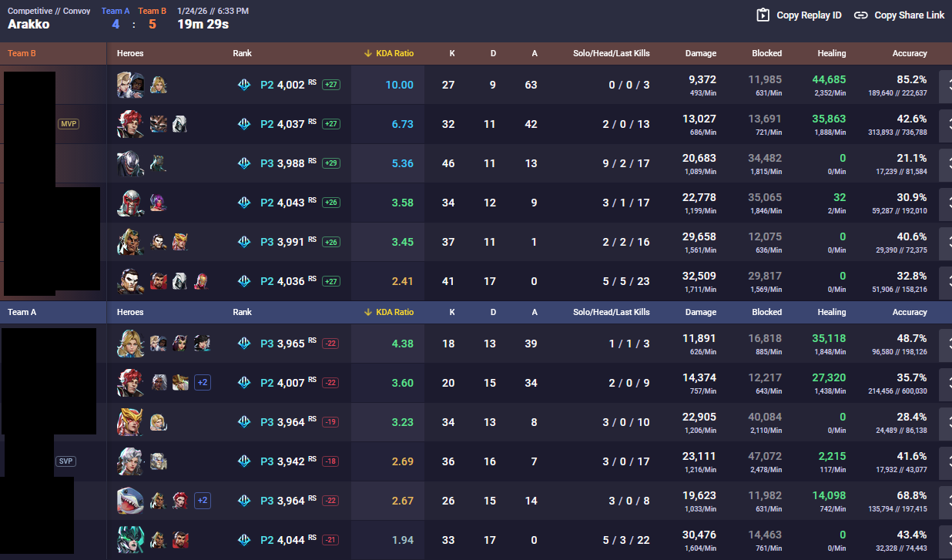Click the Copy Share Link button text
The image size is (952, 560).
[910, 15]
